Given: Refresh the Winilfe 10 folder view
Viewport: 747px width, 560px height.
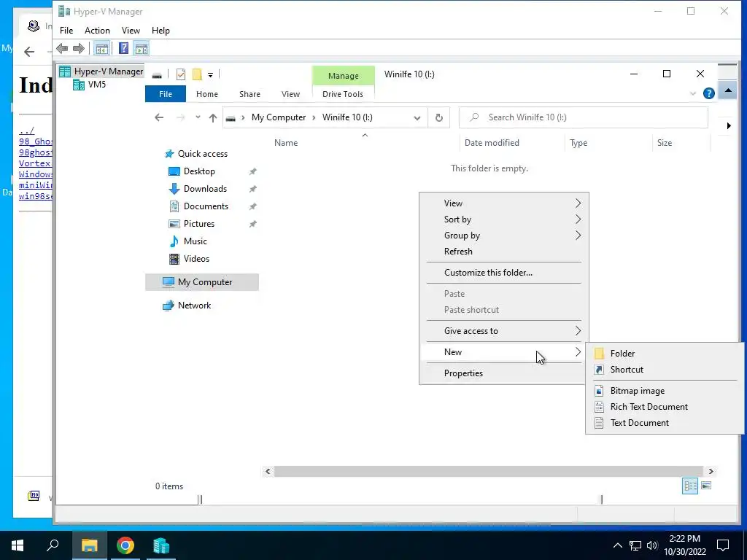Looking at the screenshot, I should [x=438, y=117].
